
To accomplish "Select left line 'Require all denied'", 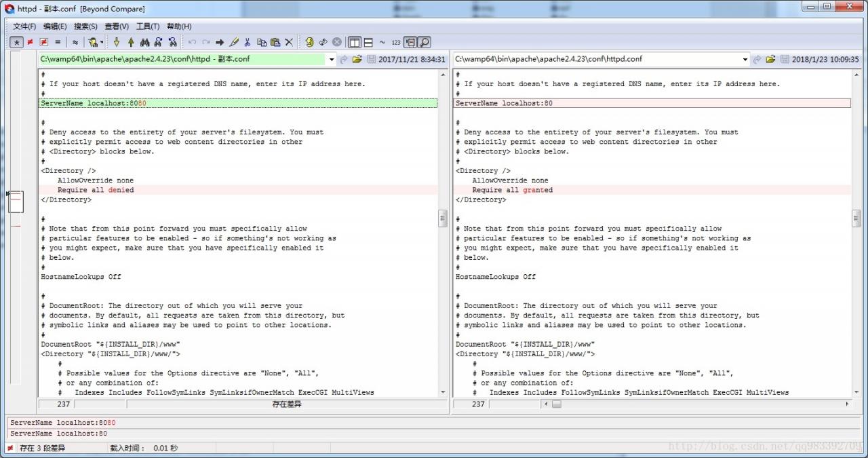I will click(x=237, y=190).
